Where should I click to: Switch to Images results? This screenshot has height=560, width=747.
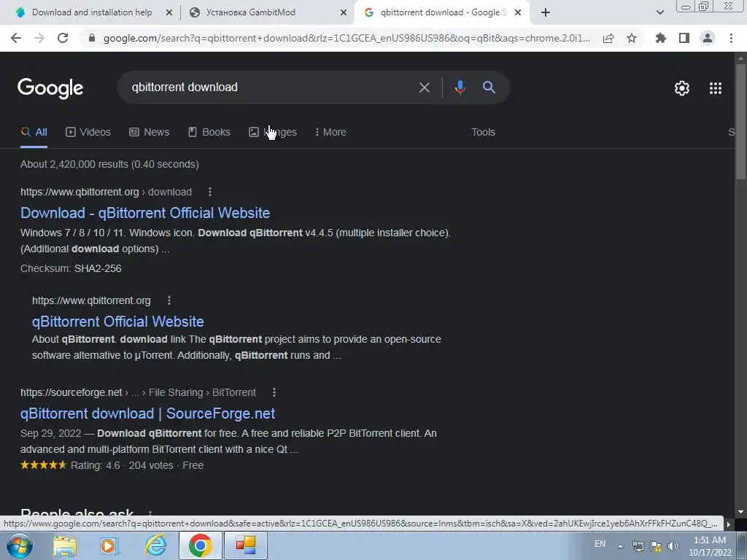(273, 133)
